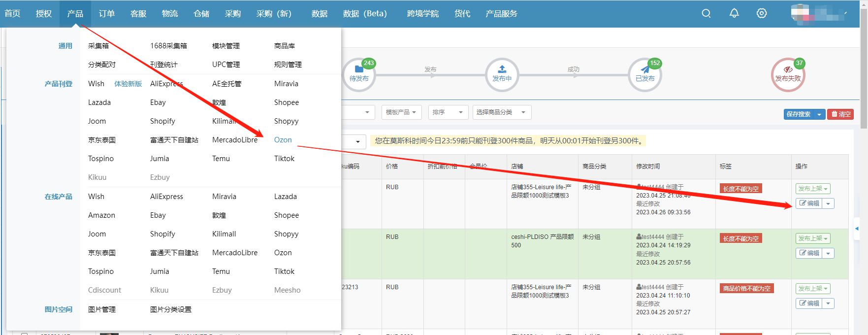The width and height of the screenshot is (868, 335).
Task: Click the search magnifier icon in top bar
Action: (x=706, y=13)
